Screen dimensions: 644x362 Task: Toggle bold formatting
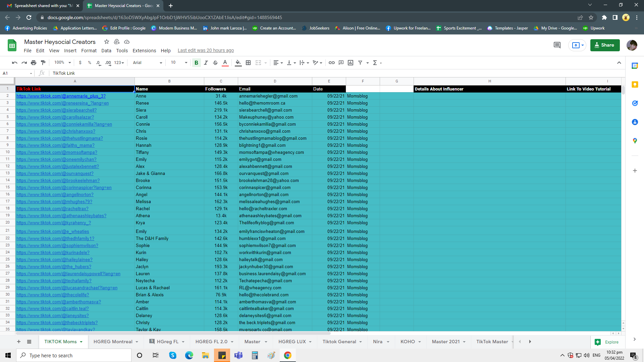196,63
